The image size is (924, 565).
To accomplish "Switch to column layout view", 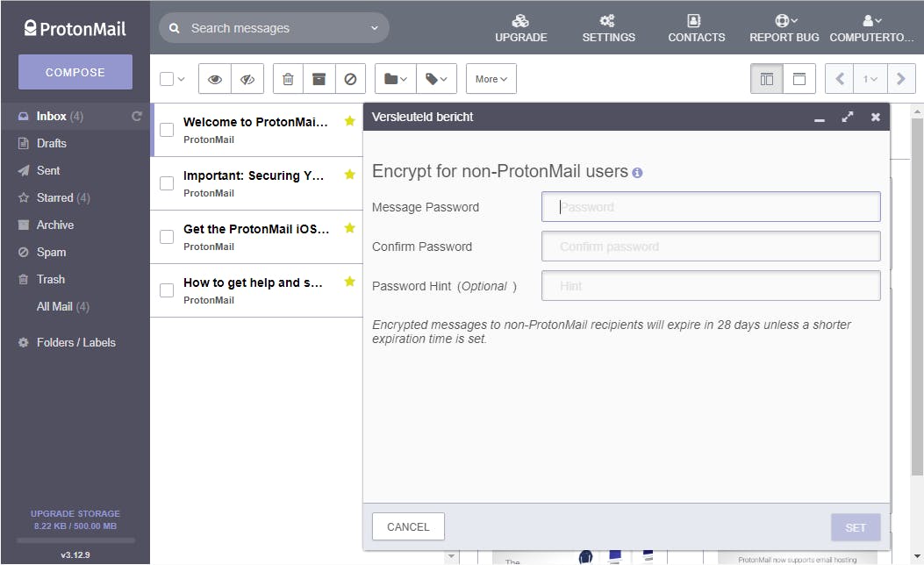I will pyautogui.click(x=767, y=79).
